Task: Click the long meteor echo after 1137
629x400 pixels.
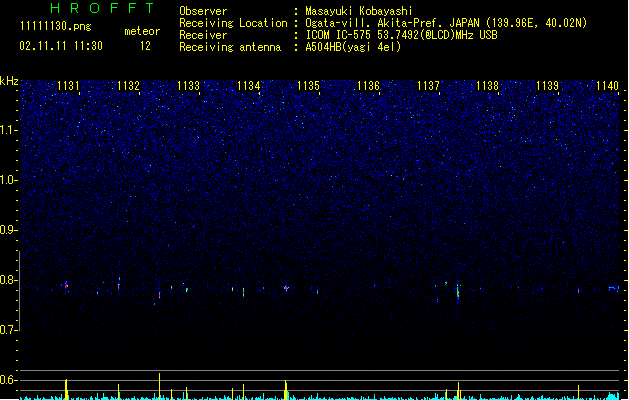Action: 458,292
